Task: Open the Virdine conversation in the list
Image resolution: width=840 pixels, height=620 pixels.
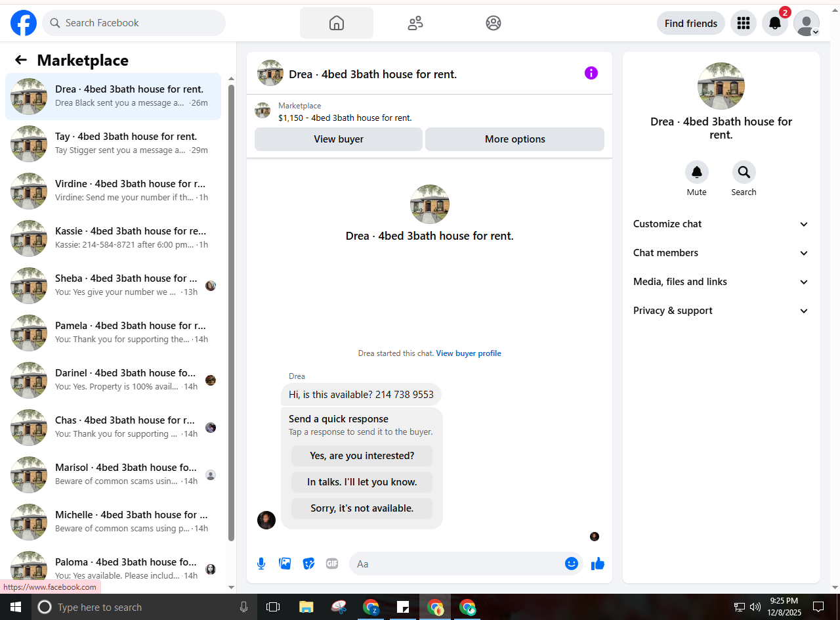Action: click(113, 191)
